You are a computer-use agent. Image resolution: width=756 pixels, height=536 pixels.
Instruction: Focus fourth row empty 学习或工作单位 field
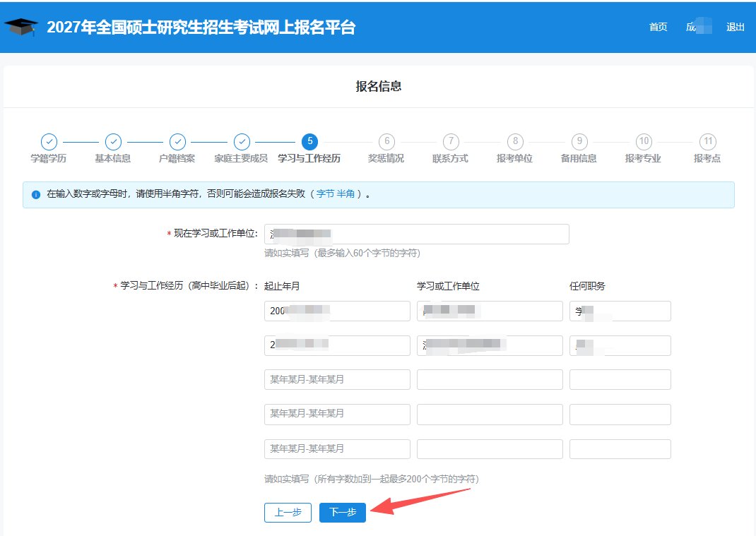(x=490, y=415)
